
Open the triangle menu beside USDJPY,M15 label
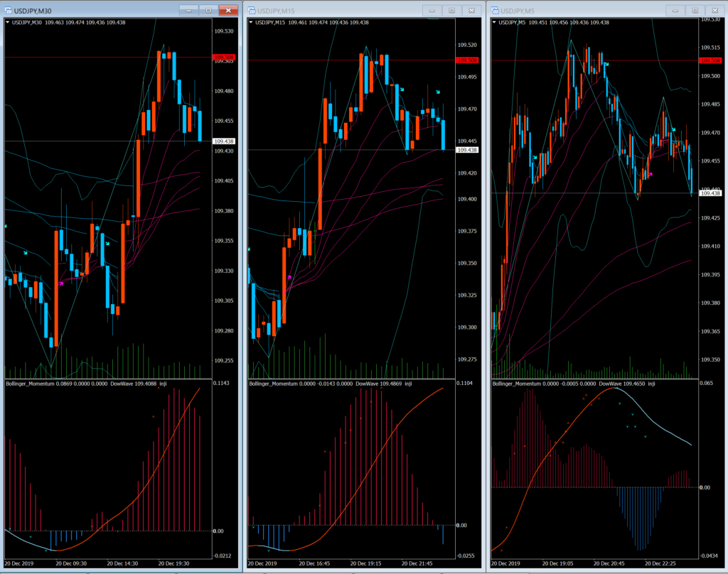click(251, 23)
